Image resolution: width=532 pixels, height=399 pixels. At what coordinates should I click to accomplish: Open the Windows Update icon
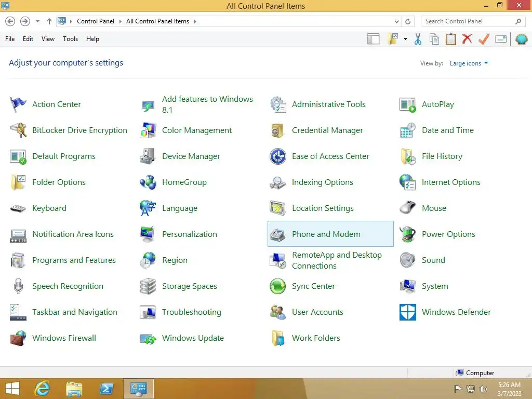[148, 338]
